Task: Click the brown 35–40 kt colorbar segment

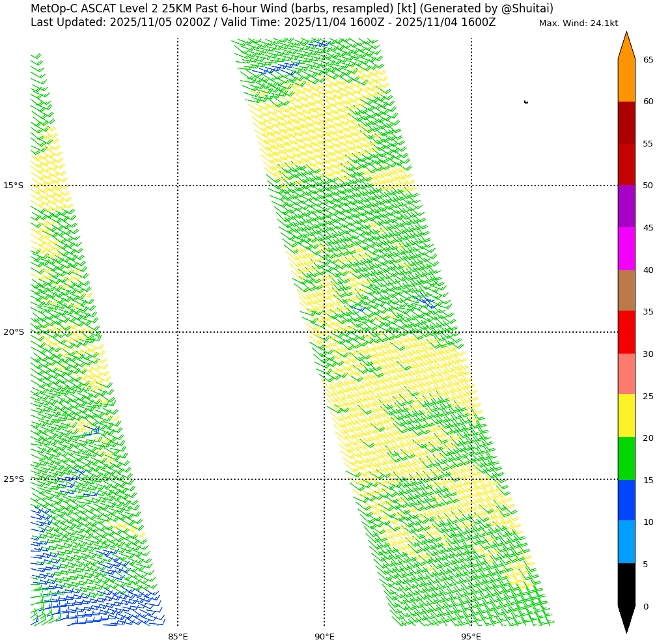Action: [x=626, y=290]
